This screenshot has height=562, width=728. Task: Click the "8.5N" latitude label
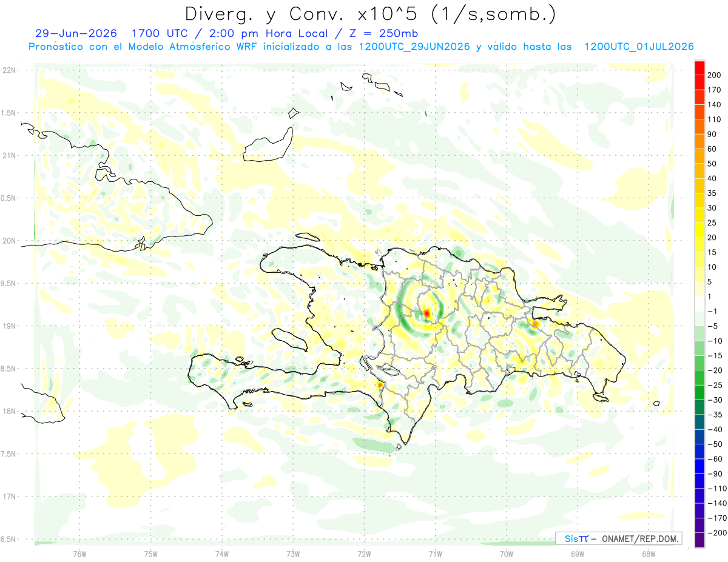[x=8, y=369]
